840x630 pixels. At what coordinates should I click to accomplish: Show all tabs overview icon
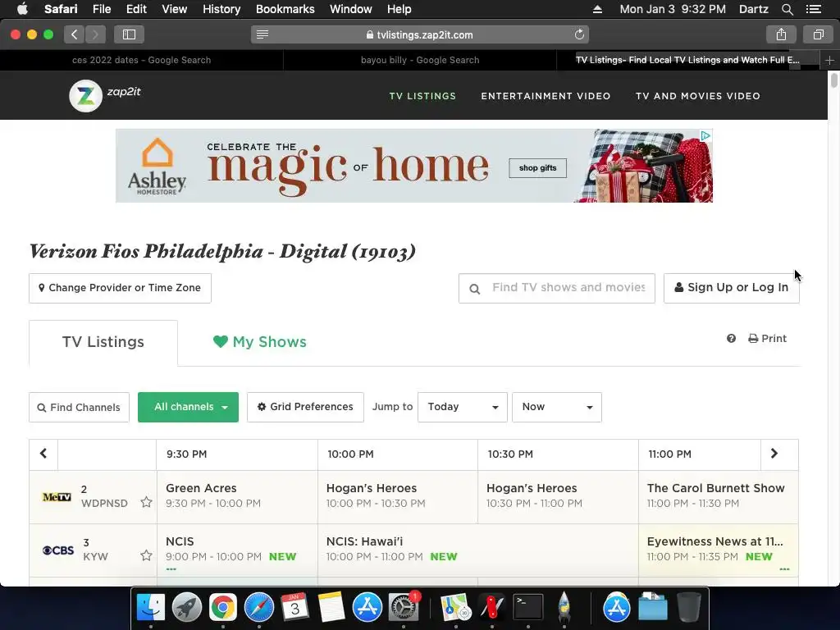coord(818,34)
